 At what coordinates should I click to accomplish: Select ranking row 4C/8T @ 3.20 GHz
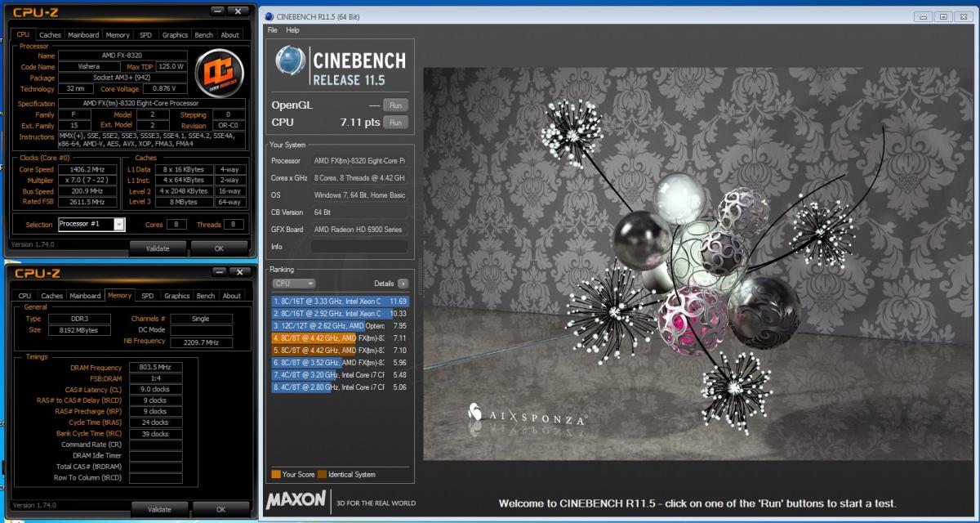click(340, 374)
